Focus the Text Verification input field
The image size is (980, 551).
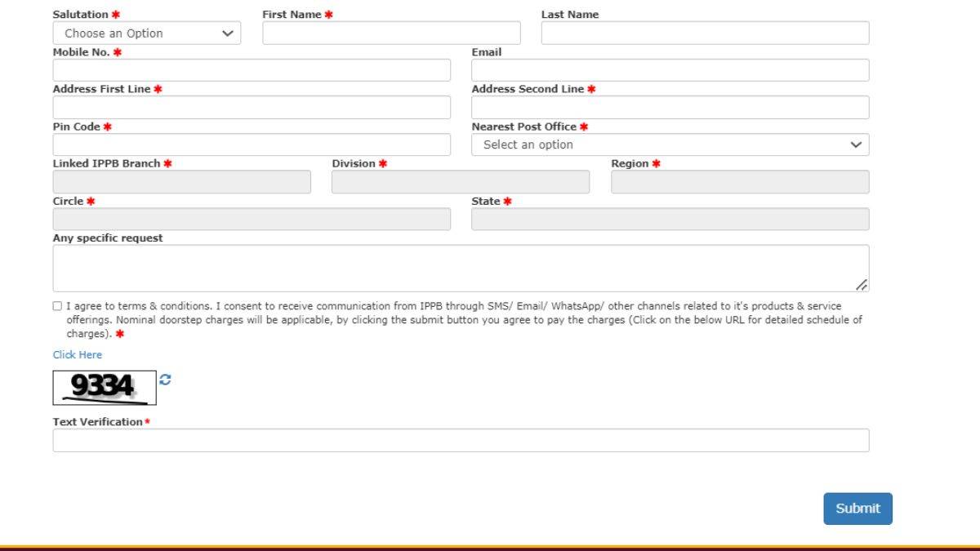(461, 441)
